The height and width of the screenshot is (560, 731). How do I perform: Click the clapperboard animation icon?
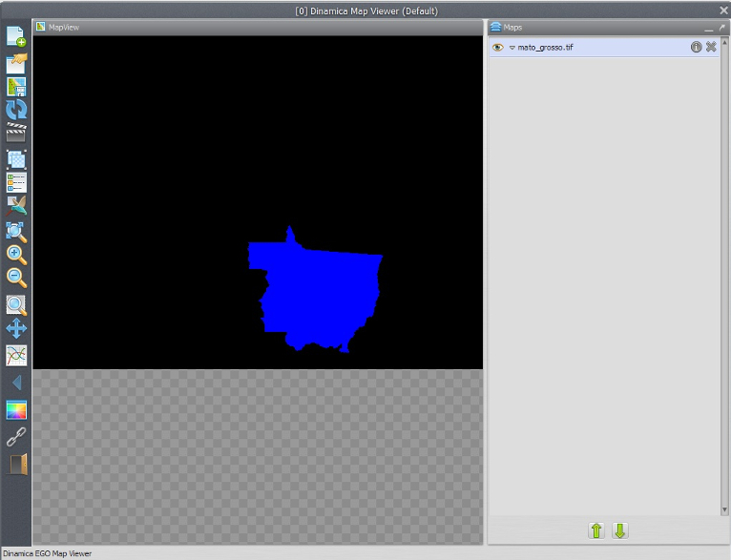(x=16, y=133)
